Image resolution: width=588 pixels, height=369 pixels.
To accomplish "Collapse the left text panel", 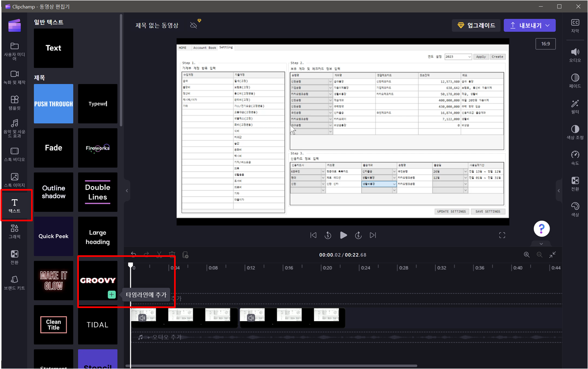I will pos(127,191).
